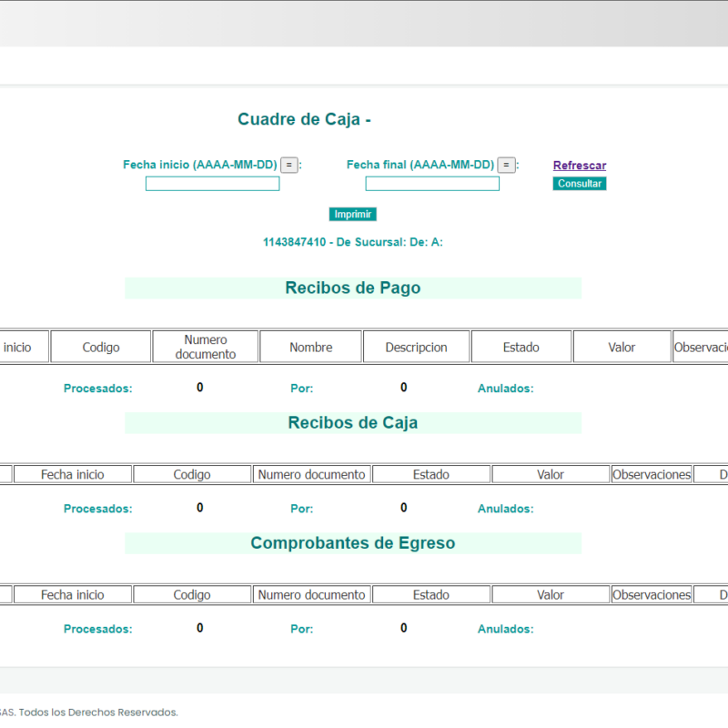Click the Fecha inicio date input field
Image resolution: width=728 pixels, height=728 pixels.
coord(212,184)
